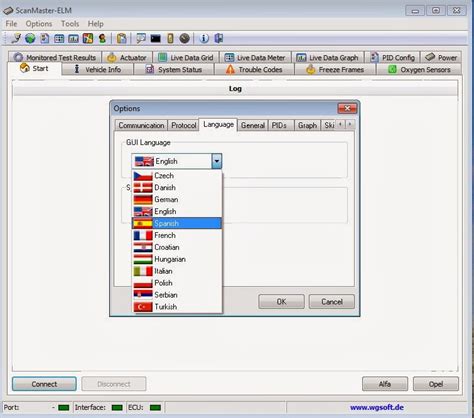The image size is (474, 418).
Task: Click the person figure toolbar icon
Action: [x=102, y=39]
